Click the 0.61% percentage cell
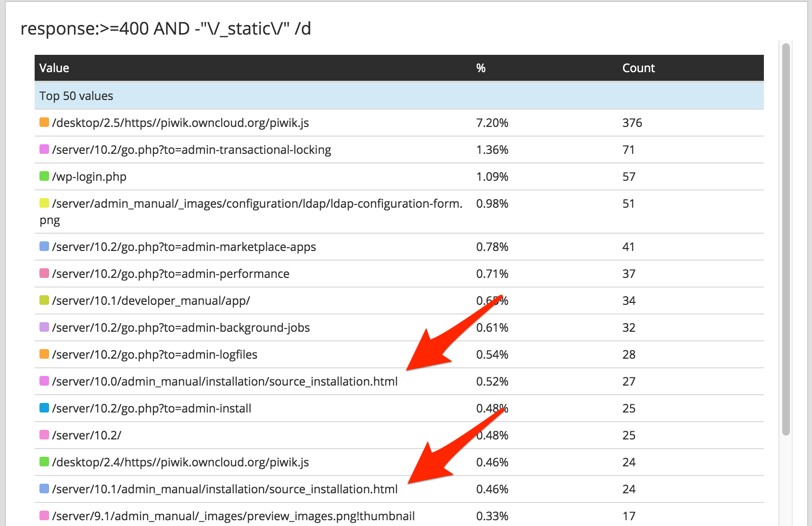Viewport: 812px width, 526px height. [x=492, y=327]
